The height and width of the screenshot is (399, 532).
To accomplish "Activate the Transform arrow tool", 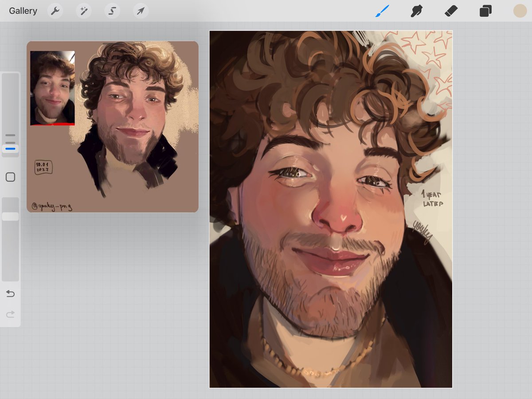I will 140,11.
